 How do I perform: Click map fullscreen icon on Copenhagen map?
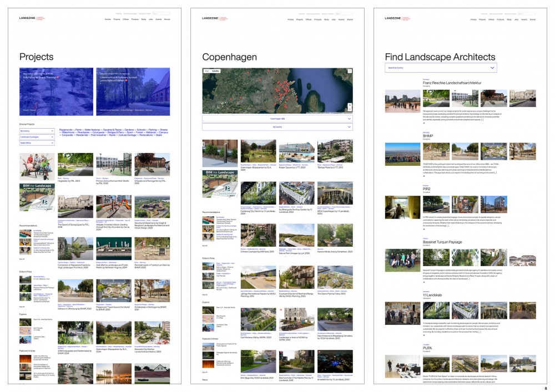tap(350, 72)
